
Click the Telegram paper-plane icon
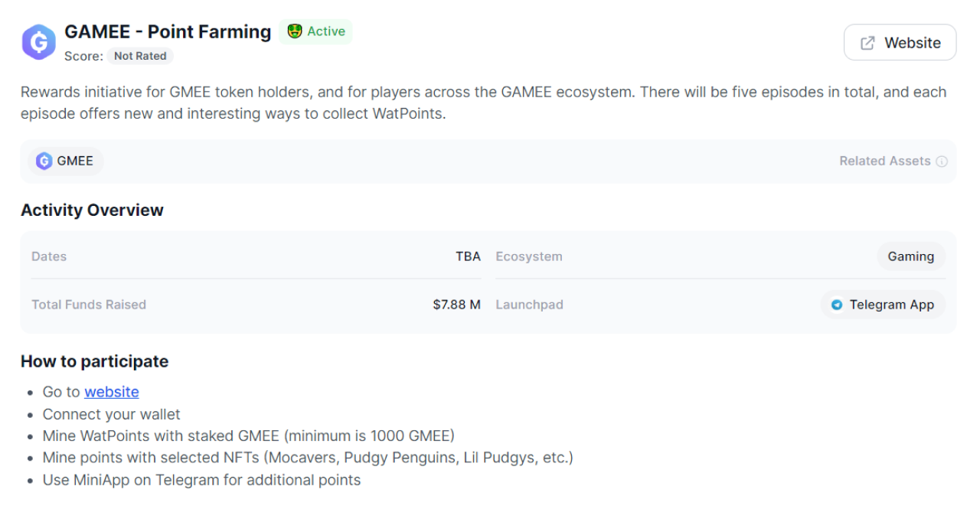(x=837, y=305)
